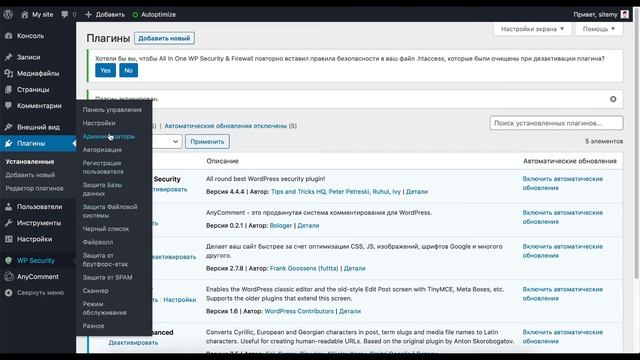
Task: Open Комментарии in sidebar
Action: pos(38,106)
